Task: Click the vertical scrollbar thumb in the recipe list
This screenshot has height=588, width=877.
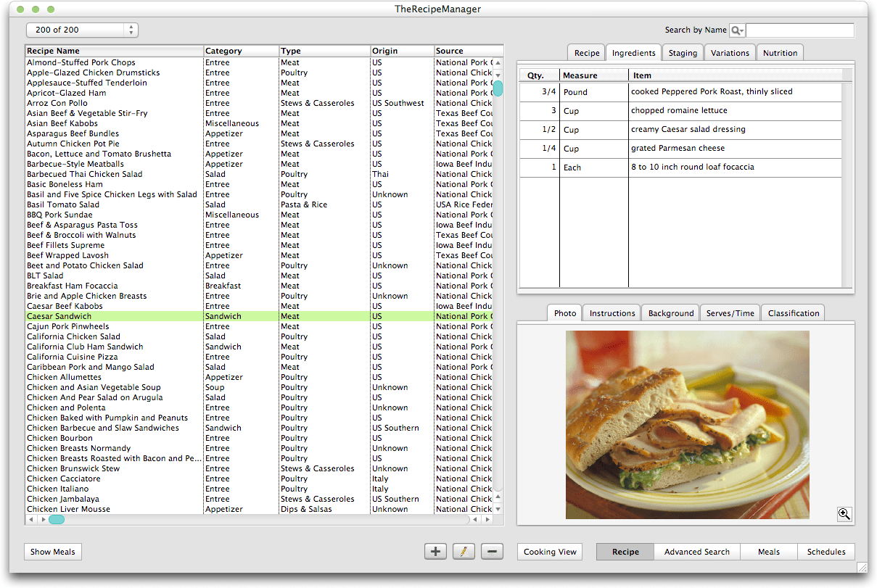Action: click(498, 88)
